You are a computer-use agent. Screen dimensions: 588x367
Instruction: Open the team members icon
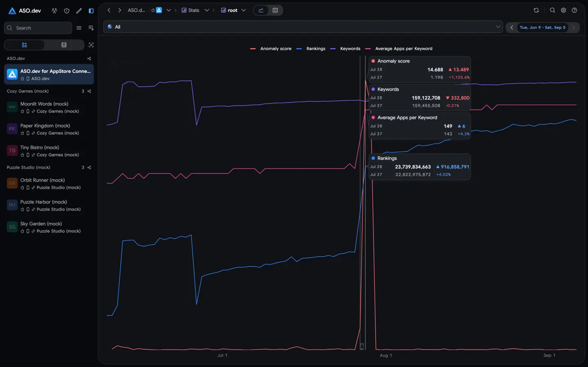(x=54, y=11)
